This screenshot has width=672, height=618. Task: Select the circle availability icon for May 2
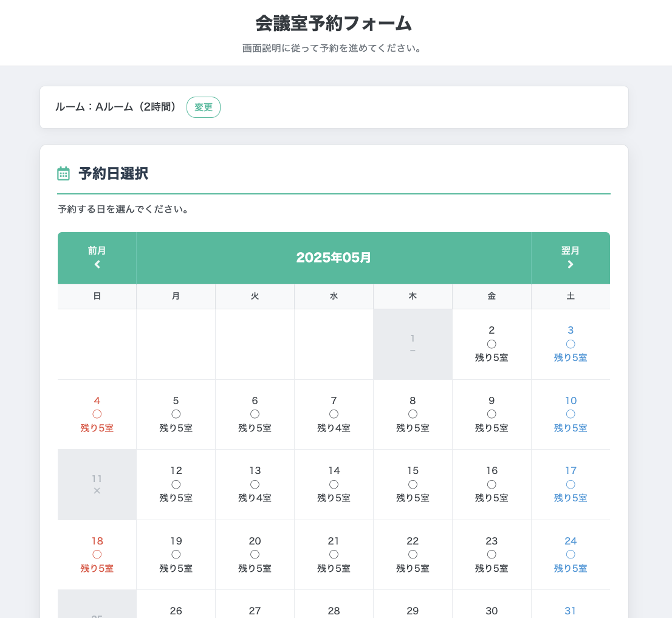click(492, 344)
